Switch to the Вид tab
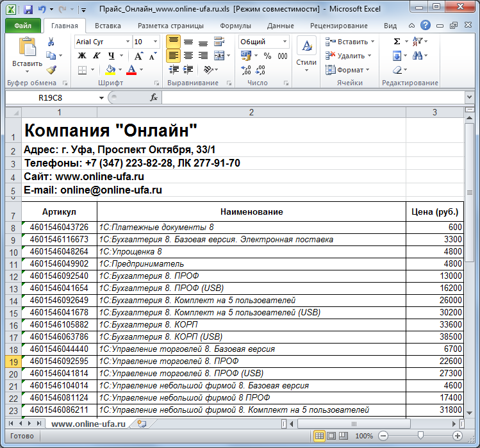 pyautogui.click(x=390, y=26)
